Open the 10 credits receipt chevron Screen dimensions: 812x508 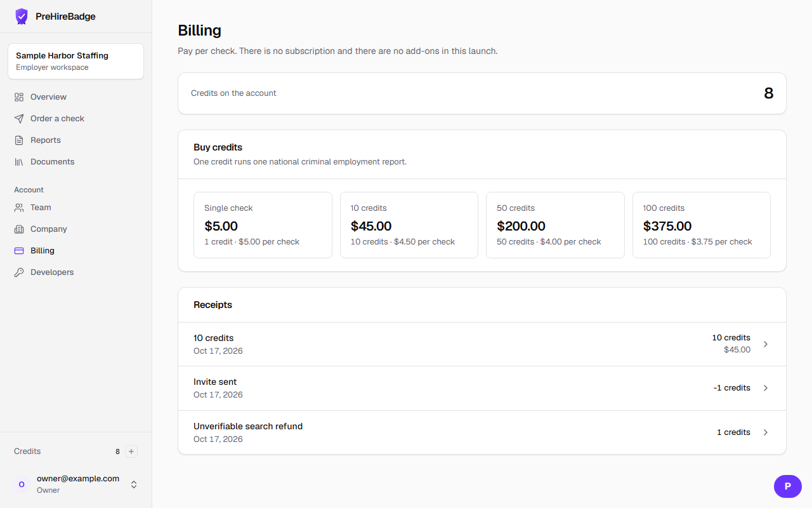766,344
